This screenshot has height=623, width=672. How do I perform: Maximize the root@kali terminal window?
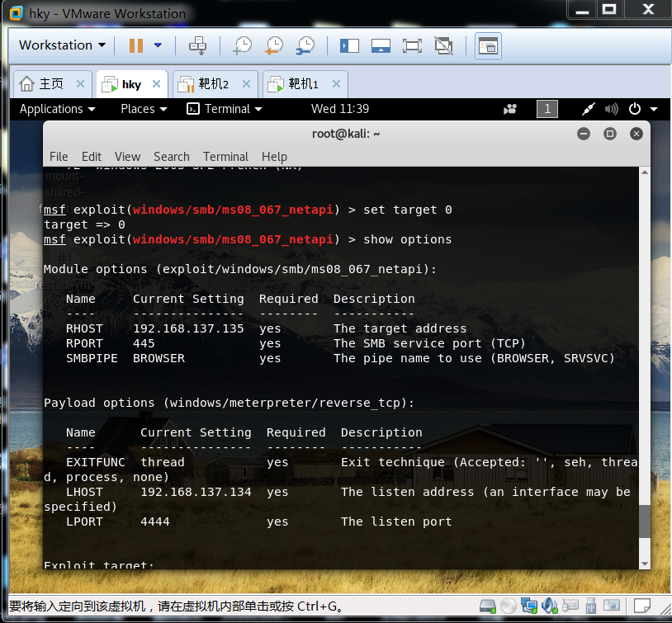(610, 134)
